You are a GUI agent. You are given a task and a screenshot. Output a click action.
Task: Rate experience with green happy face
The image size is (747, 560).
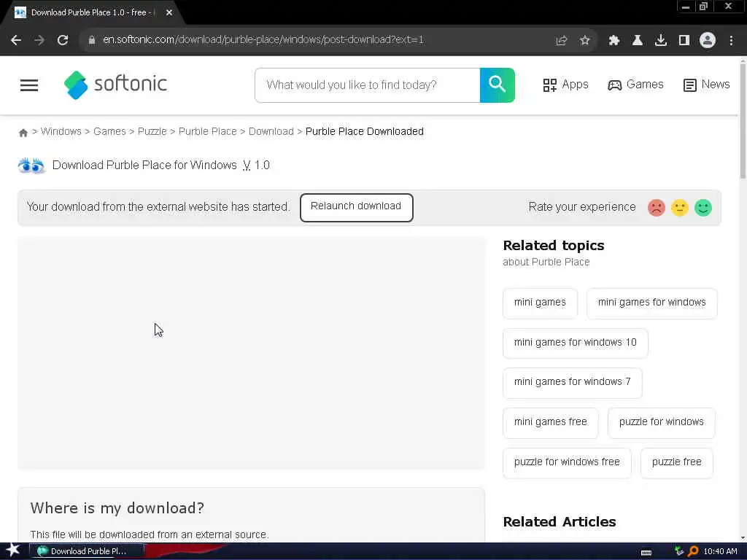(703, 208)
